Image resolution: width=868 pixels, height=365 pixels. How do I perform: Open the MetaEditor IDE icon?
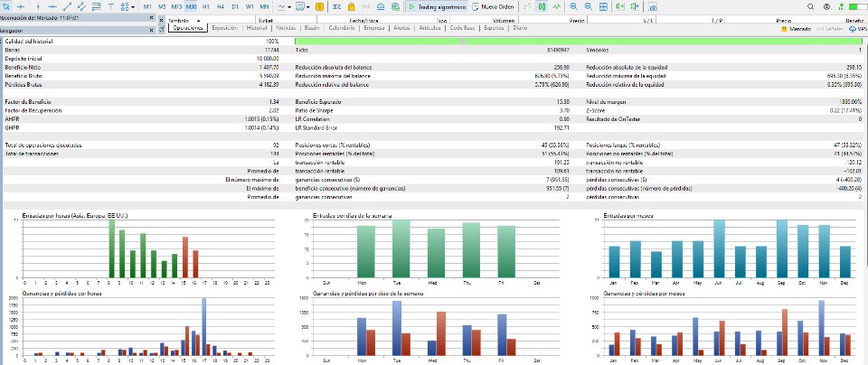tap(337, 6)
